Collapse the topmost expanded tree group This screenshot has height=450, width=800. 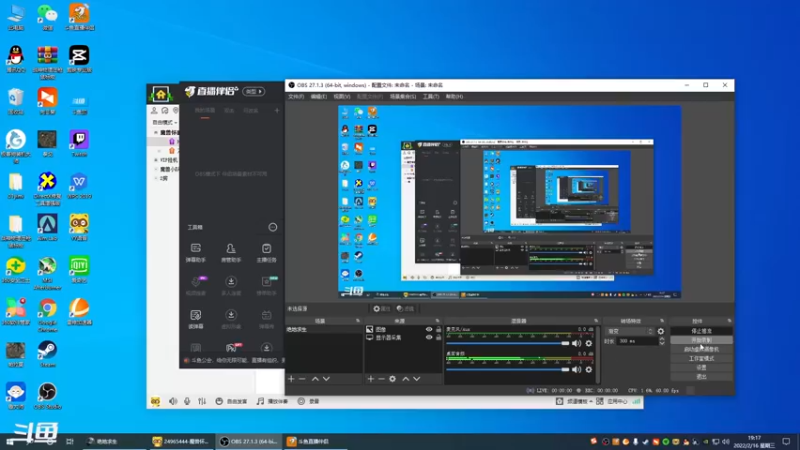(156, 133)
